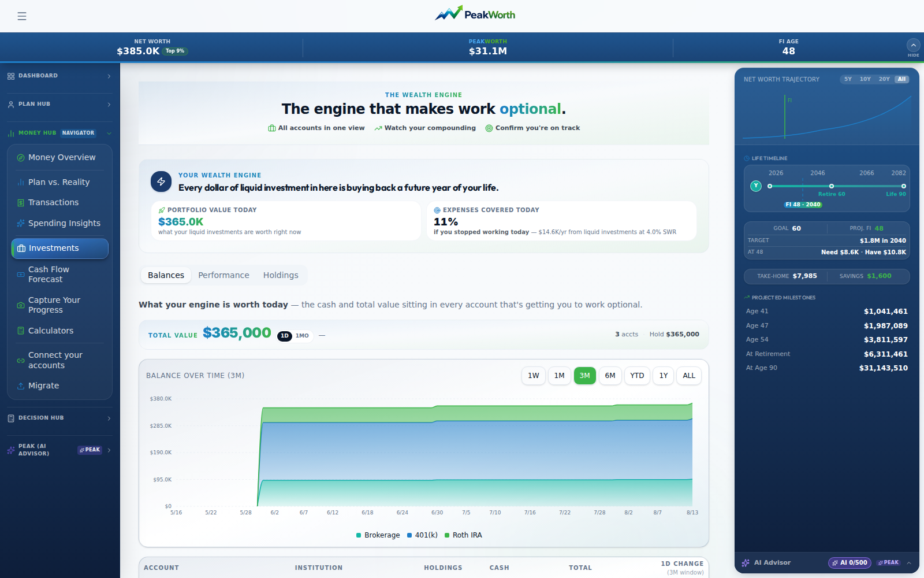
Task: Click the Capture Your Progress camera icon
Action: tap(21, 305)
